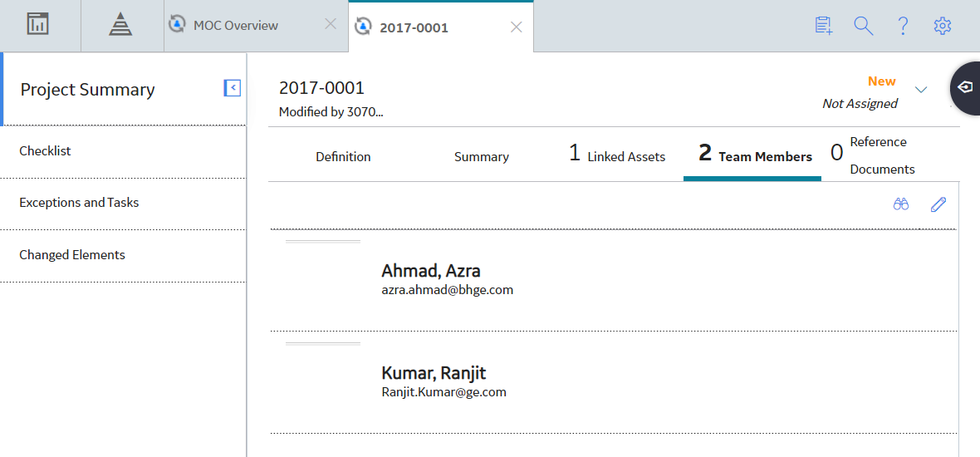Open the asset hierarchy pyramid icon
Image resolution: width=980 pixels, height=457 pixels.
pyautogui.click(x=120, y=25)
